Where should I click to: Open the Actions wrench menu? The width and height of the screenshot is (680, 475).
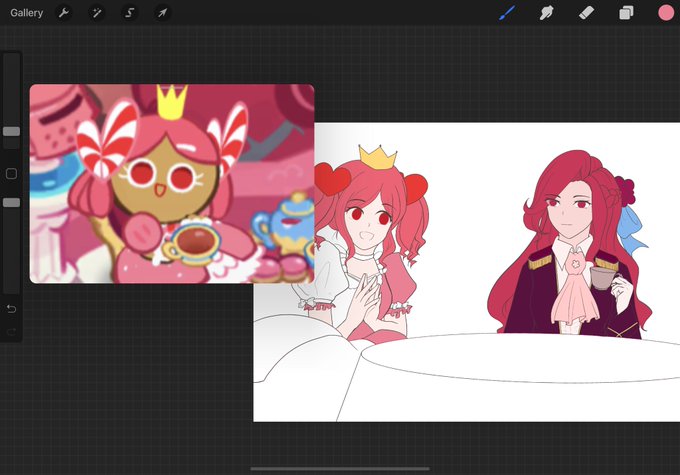64,13
